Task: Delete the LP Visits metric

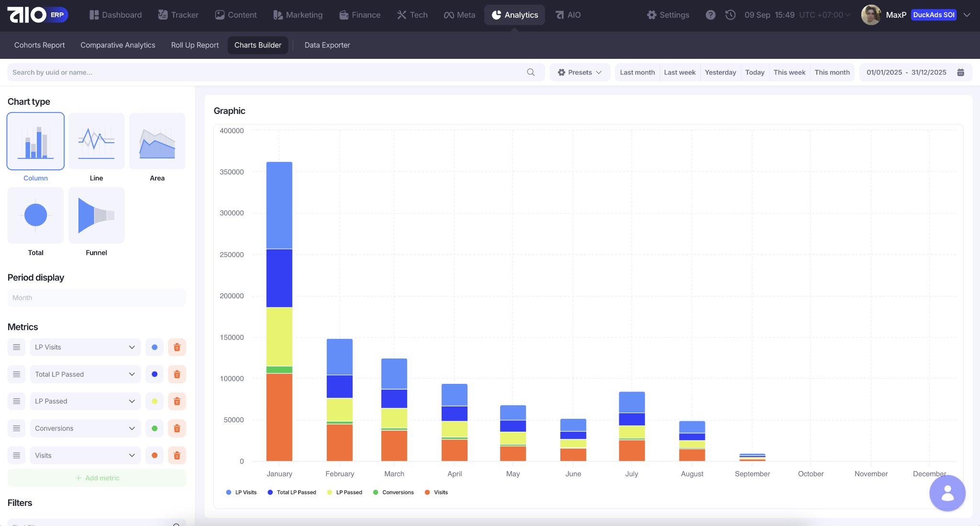Action: point(177,347)
